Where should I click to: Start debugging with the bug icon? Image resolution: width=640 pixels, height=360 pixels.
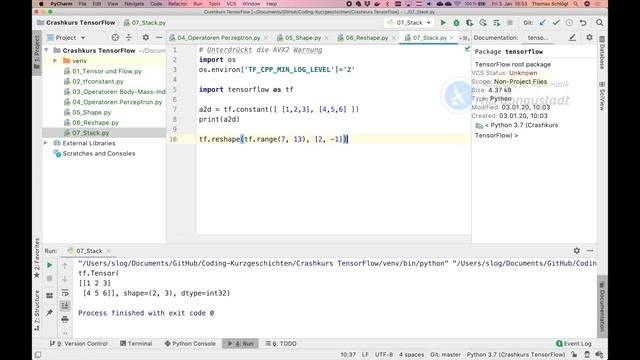[456, 23]
